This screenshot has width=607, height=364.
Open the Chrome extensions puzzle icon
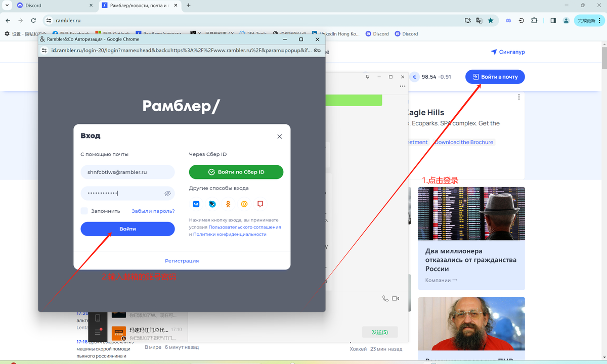tap(534, 21)
